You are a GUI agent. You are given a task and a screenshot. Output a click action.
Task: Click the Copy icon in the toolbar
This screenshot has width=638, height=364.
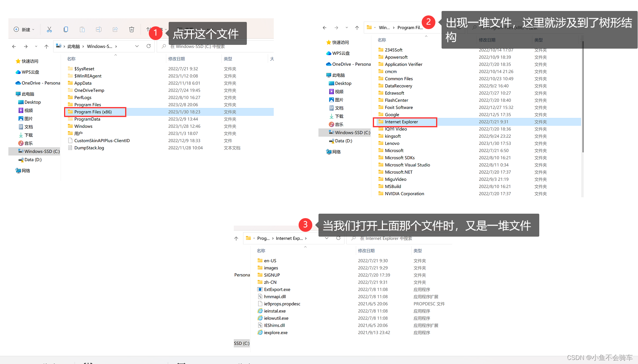66,29
